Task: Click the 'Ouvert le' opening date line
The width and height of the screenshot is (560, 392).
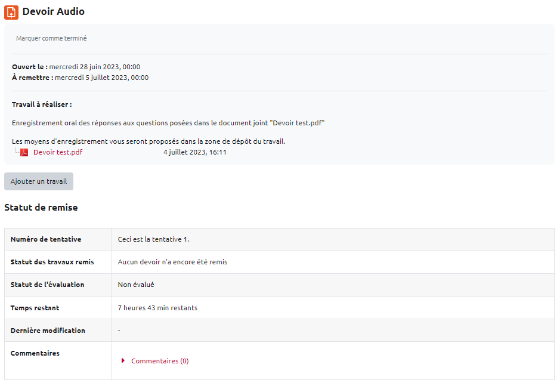Action: 76,67
